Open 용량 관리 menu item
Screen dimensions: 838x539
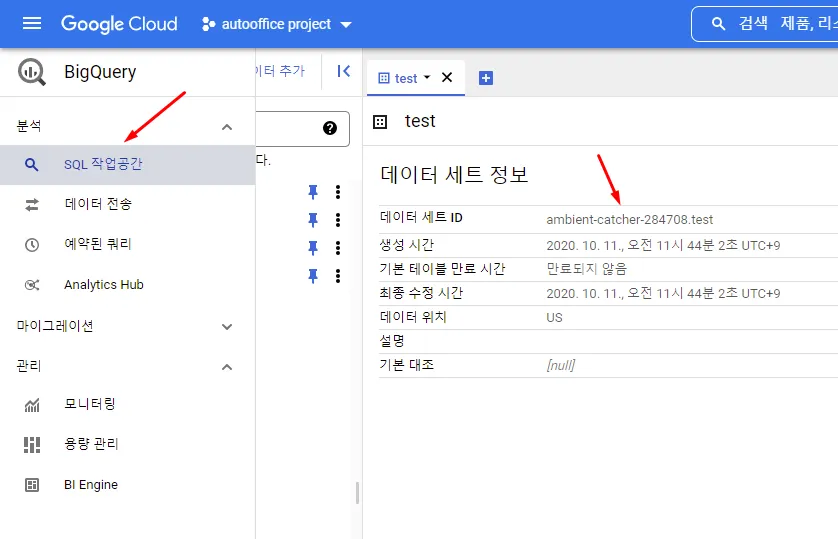(127, 444)
